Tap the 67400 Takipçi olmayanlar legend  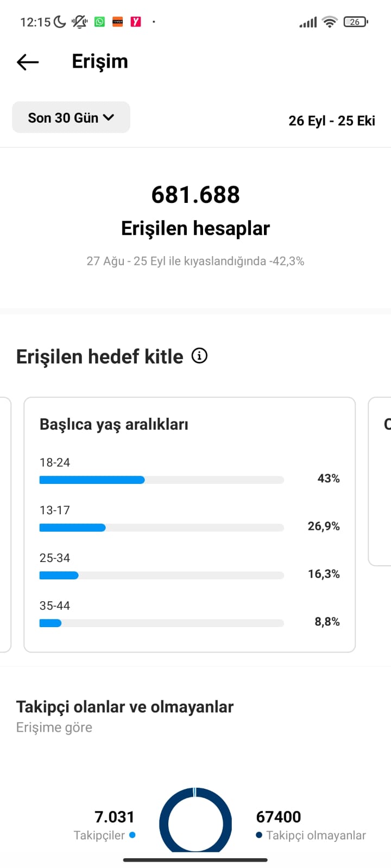point(311,825)
